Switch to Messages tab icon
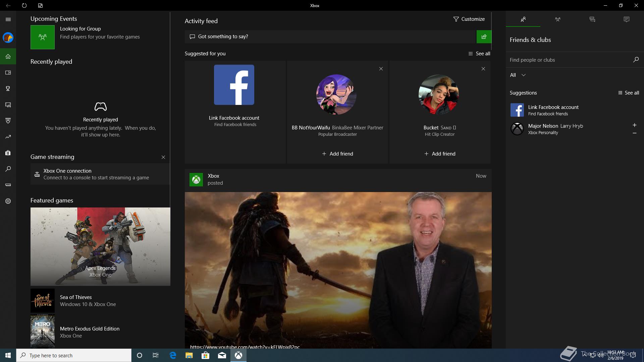 [592, 19]
